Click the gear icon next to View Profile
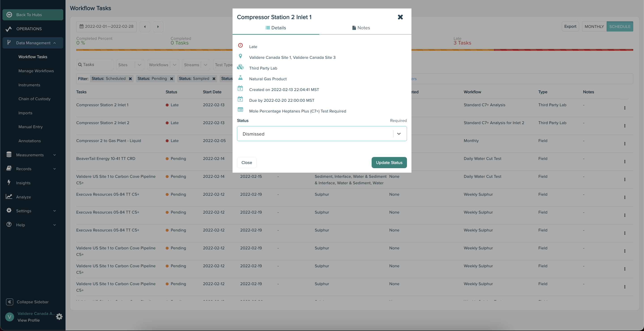 pos(59,317)
